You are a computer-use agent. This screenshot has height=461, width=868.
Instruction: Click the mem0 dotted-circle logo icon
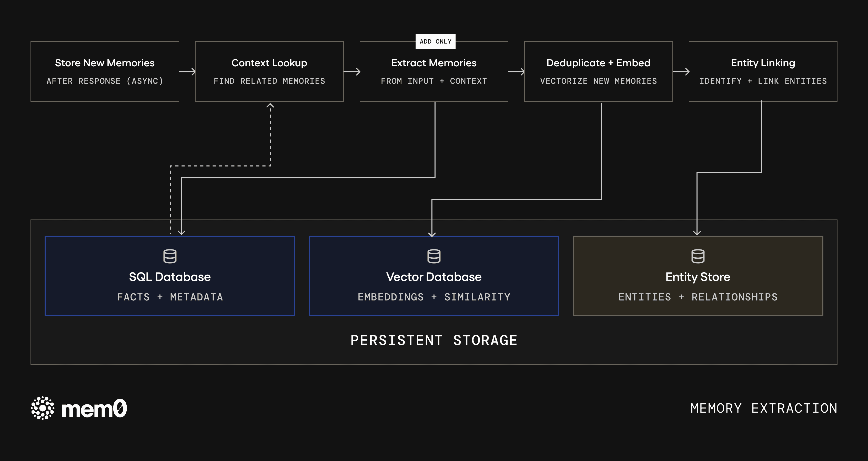(43, 408)
